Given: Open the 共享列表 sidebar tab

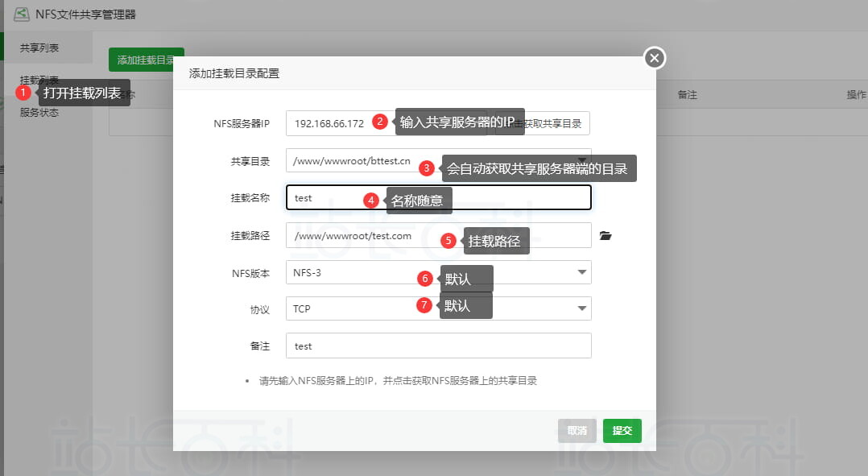Looking at the screenshot, I should click(39, 48).
